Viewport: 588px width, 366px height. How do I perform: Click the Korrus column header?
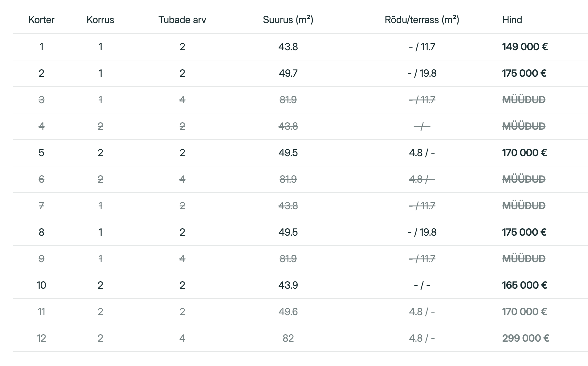pyautogui.click(x=100, y=20)
